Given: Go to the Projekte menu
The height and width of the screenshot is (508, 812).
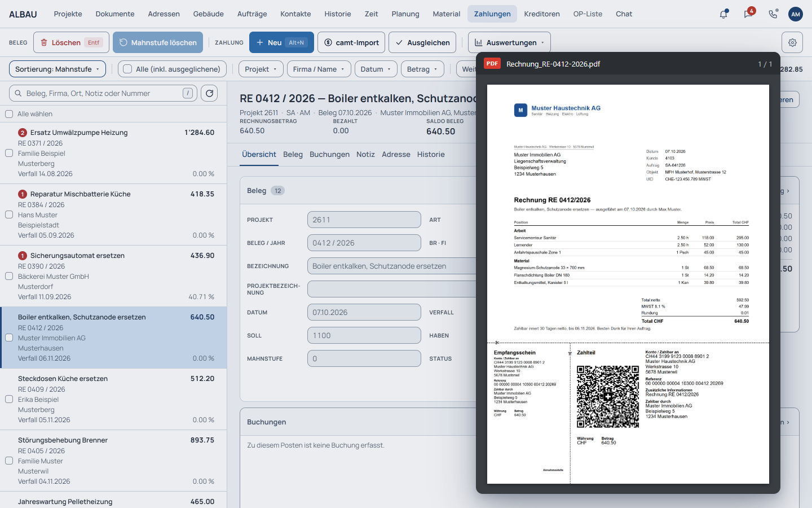Looking at the screenshot, I should point(68,14).
